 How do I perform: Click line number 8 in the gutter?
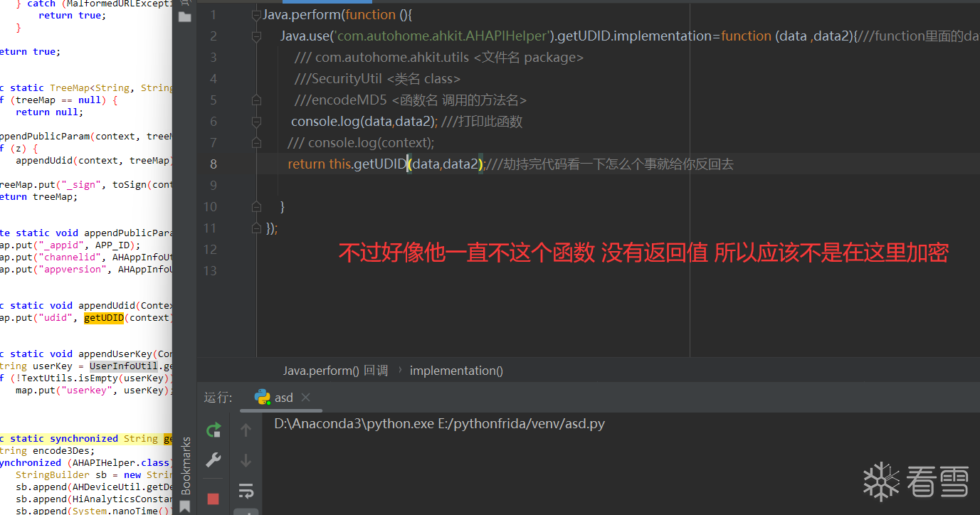pyautogui.click(x=213, y=164)
